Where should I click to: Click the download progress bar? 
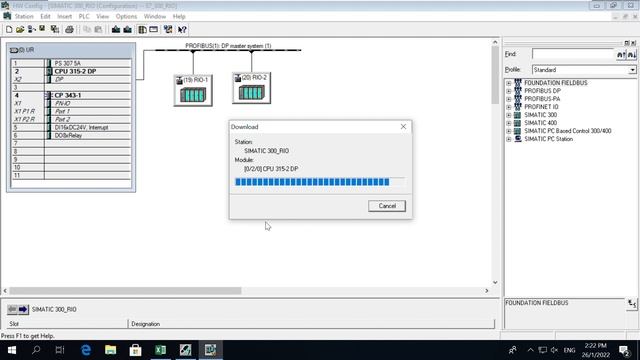[320, 182]
